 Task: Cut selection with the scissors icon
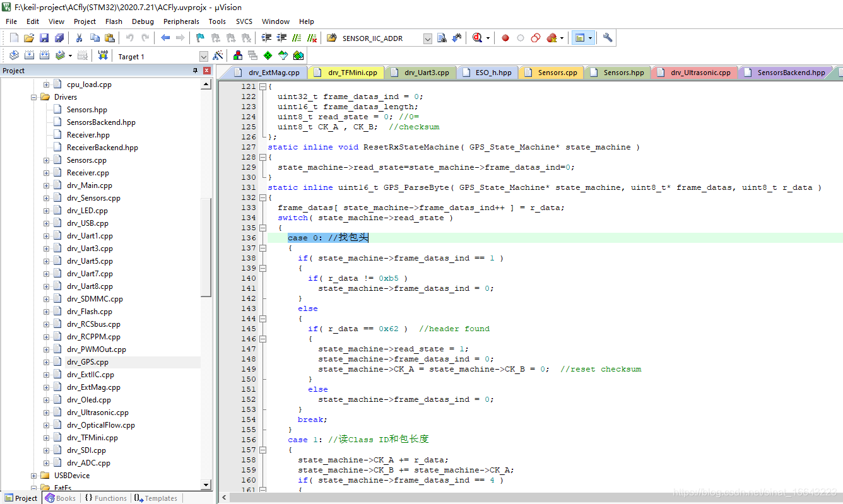point(80,38)
